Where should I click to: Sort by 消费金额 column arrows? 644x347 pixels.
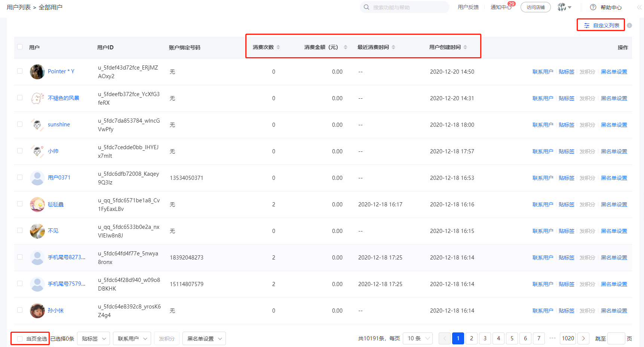346,47
